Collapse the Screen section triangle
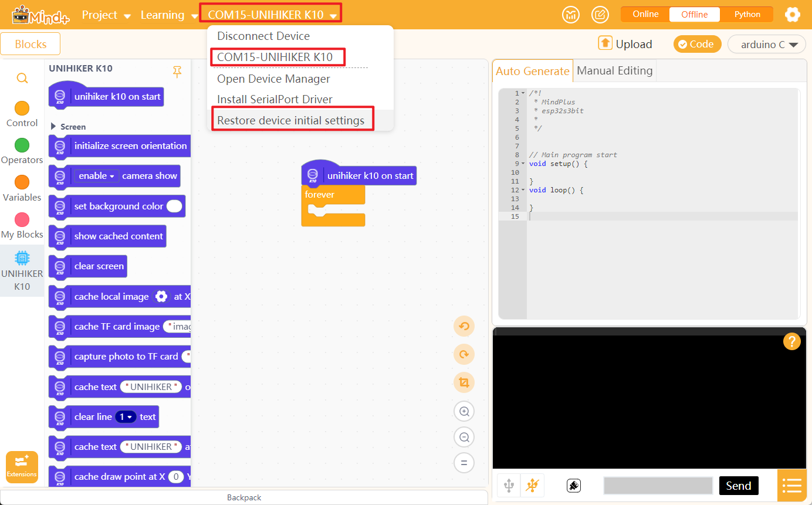The width and height of the screenshot is (812, 505). (53, 126)
